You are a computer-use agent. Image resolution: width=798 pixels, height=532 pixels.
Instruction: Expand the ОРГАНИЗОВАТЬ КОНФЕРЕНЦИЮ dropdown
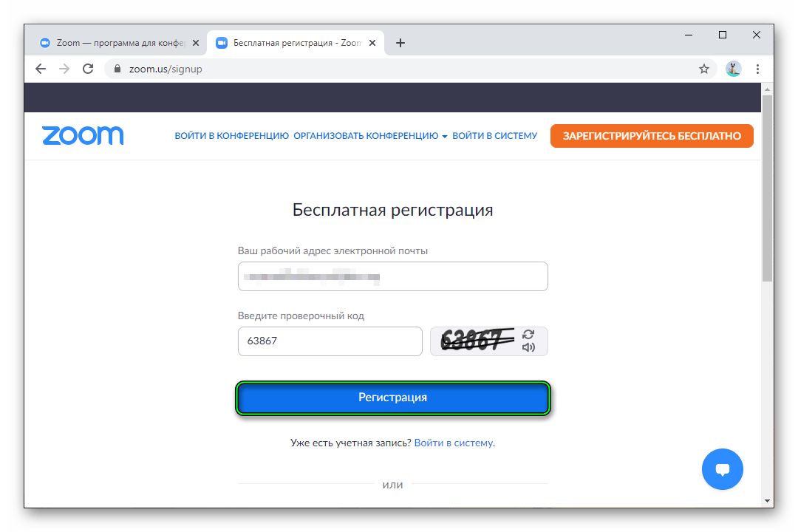[370, 136]
